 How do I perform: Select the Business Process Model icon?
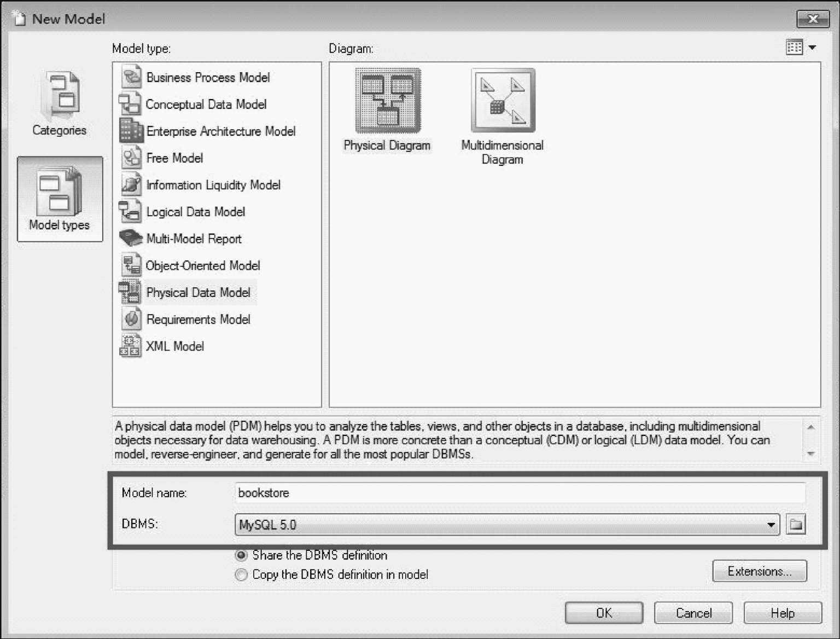(x=131, y=77)
